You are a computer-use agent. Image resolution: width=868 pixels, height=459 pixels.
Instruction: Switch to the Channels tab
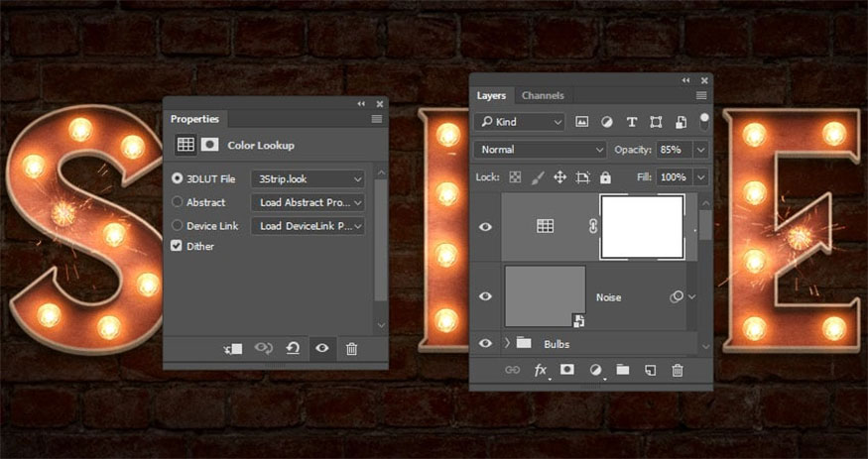point(543,96)
